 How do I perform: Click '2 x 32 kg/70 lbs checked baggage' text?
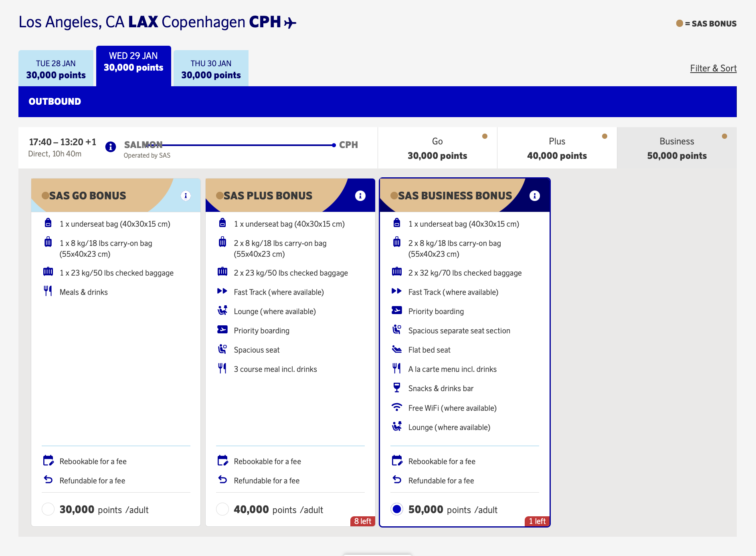click(465, 273)
